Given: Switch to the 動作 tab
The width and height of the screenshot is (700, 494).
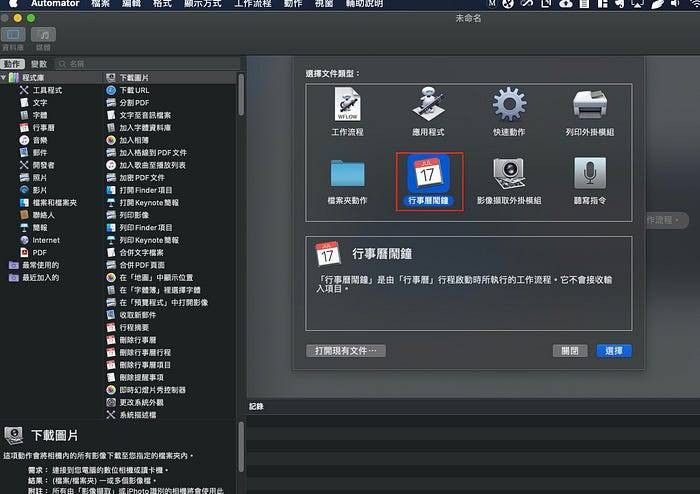Looking at the screenshot, I should [12, 64].
